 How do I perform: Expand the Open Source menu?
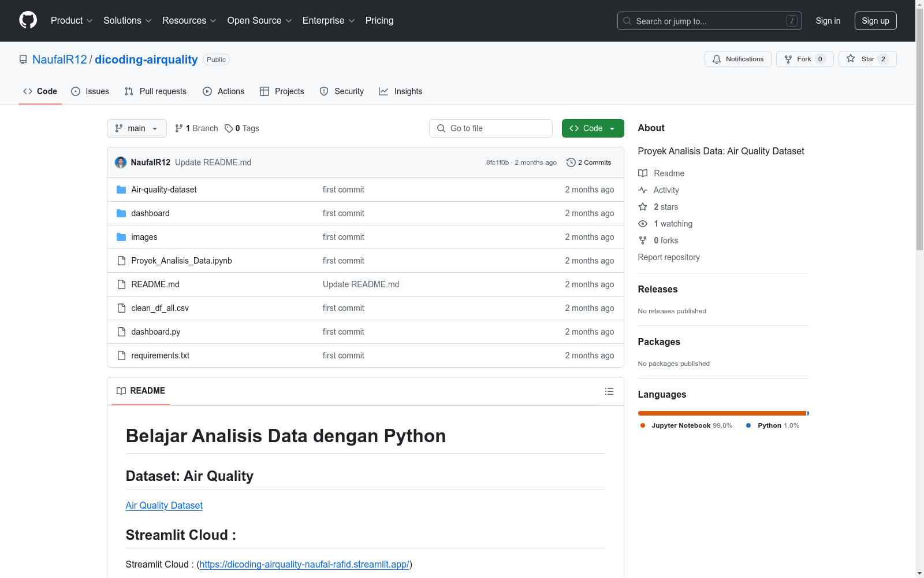click(x=260, y=21)
